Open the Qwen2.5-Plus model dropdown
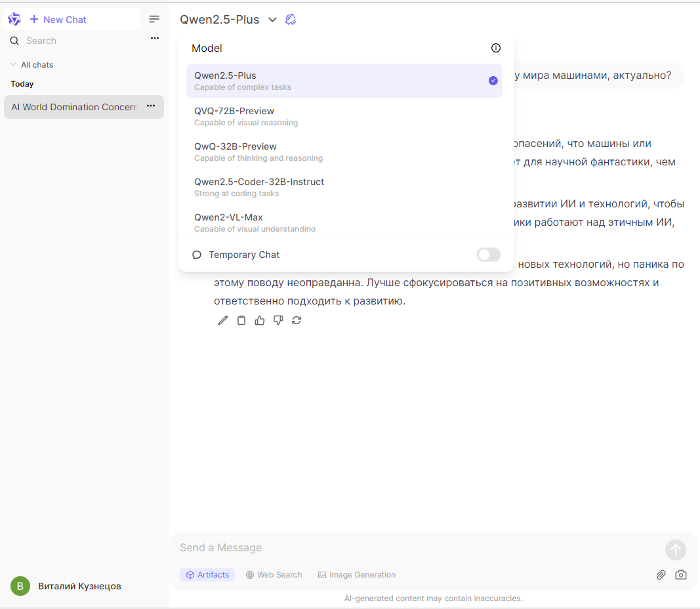Image resolution: width=700 pixels, height=609 pixels. tap(228, 20)
